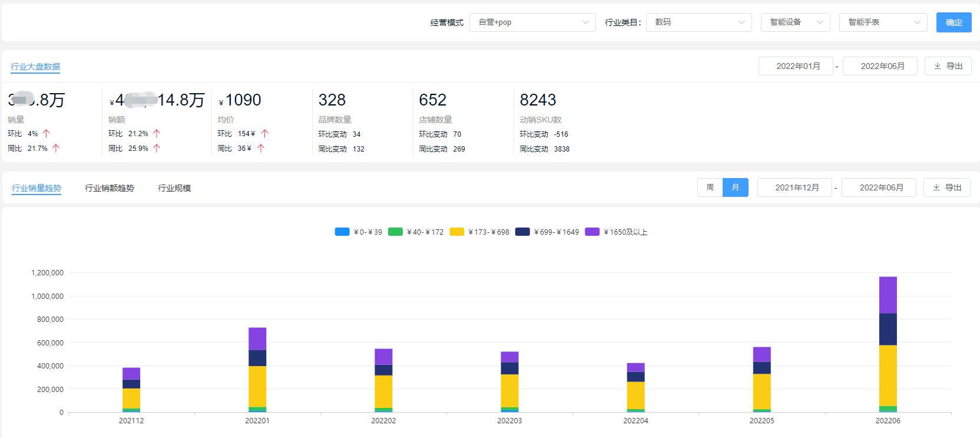Viewport: 980px width, 438px height.
Task: Click the 品牌数量 value 328
Action: pyautogui.click(x=332, y=100)
